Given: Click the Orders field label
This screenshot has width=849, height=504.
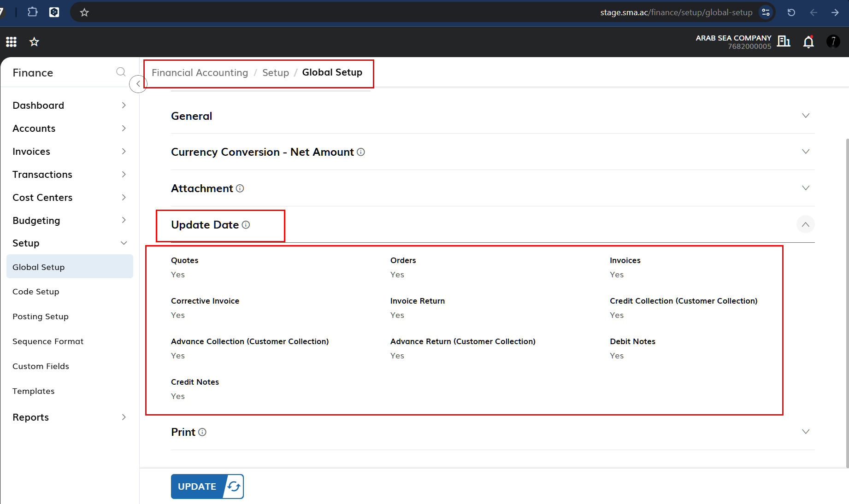Looking at the screenshot, I should tap(403, 260).
